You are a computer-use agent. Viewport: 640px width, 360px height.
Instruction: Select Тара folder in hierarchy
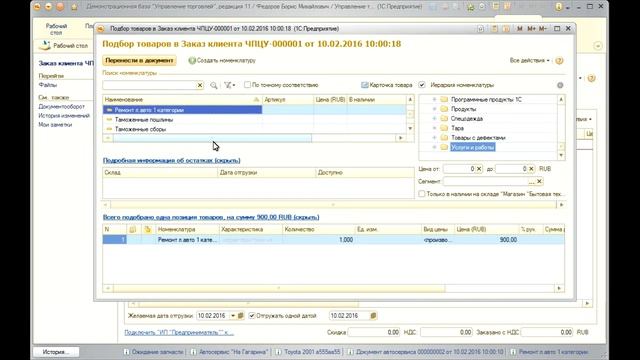click(457, 128)
